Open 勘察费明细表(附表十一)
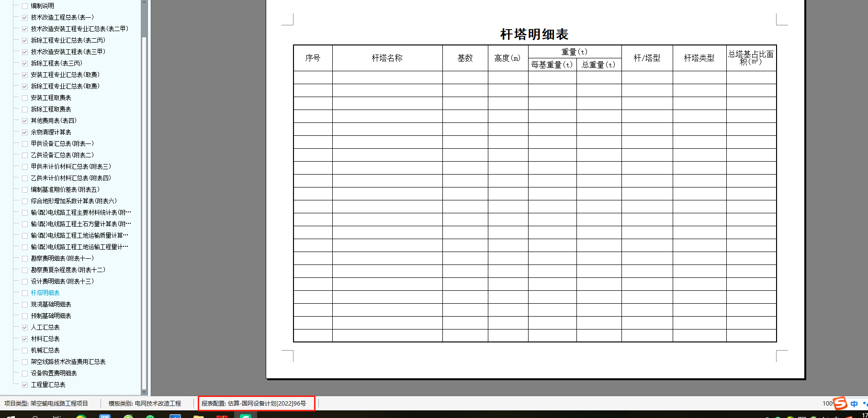 click(62, 258)
